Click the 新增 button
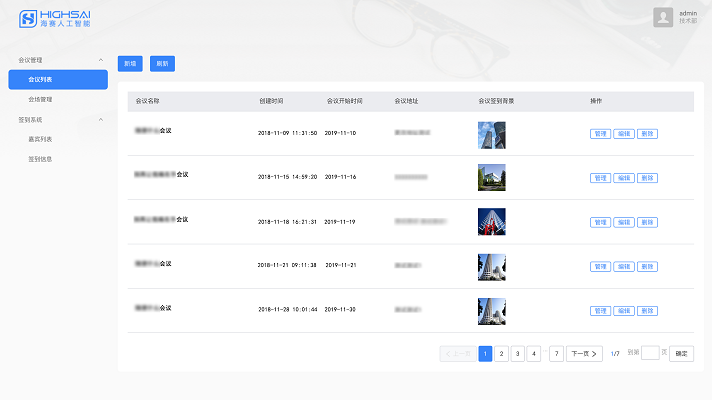The image size is (712, 400). click(x=130, y=63)
